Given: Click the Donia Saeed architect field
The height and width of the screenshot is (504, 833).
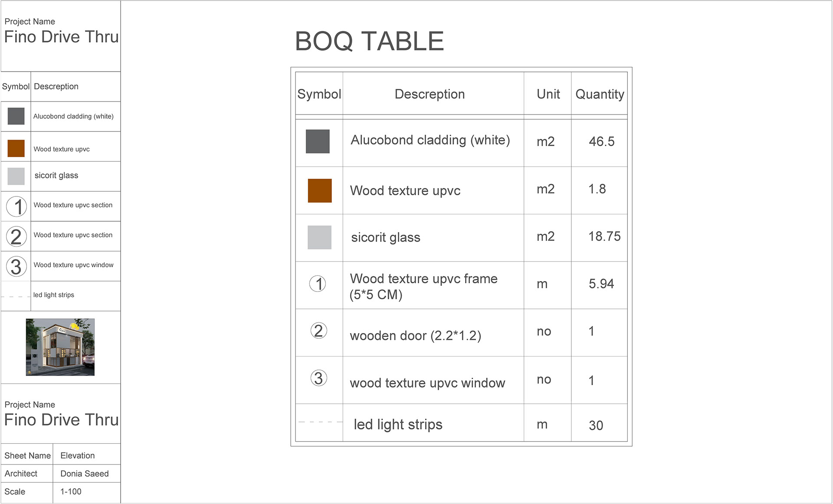Looking at the screenshot, I should (85, 474).
